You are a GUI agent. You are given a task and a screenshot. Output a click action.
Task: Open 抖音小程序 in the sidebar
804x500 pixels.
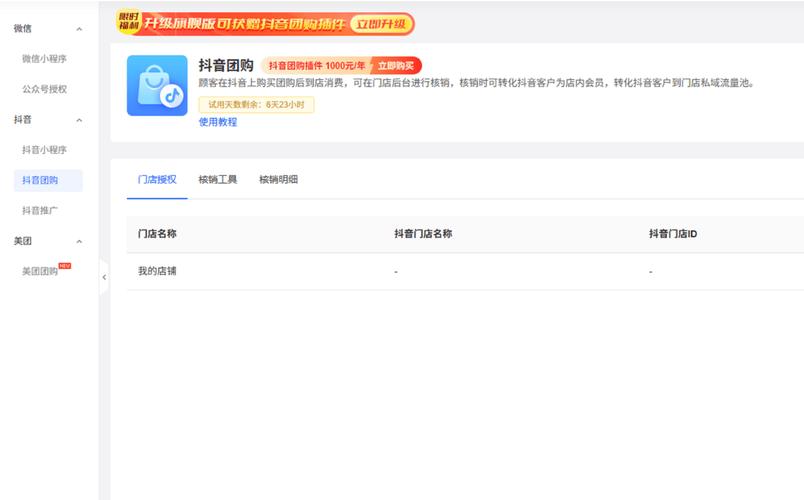coord(44,150)
